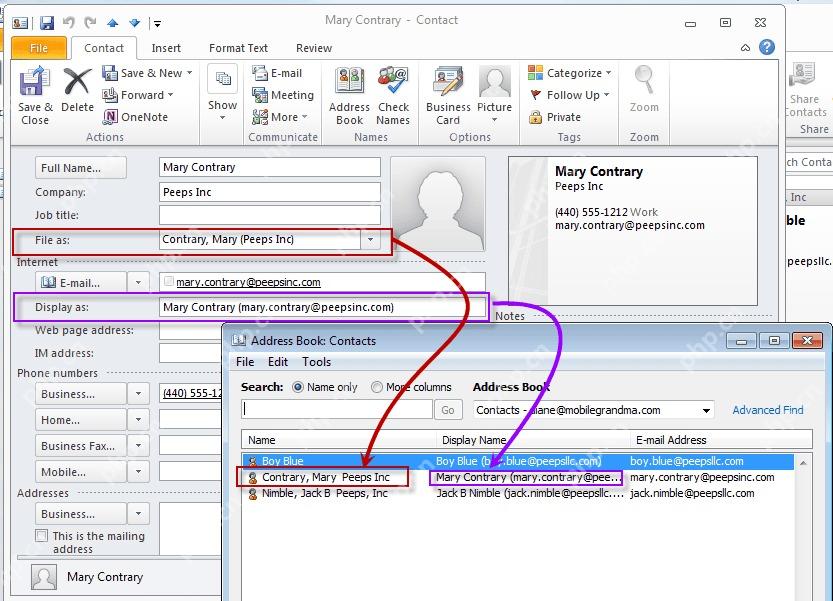Check 'This is the mailing address' box

41,536
